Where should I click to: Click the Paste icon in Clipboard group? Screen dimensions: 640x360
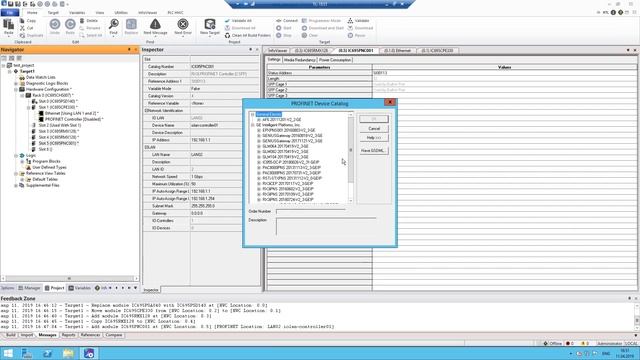pyautogui.click(x=9, y=25)
